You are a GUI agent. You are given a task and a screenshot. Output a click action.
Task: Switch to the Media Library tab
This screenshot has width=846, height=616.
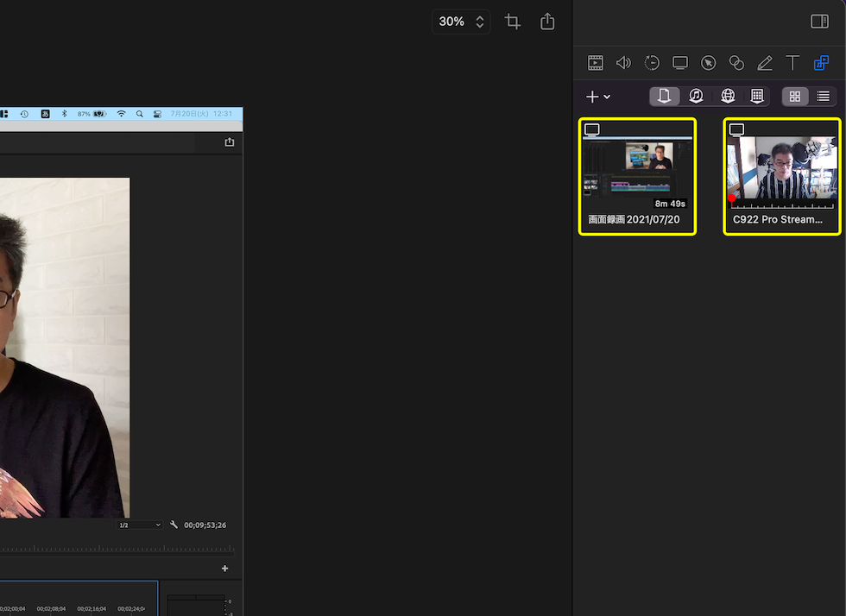coord(821,63)
